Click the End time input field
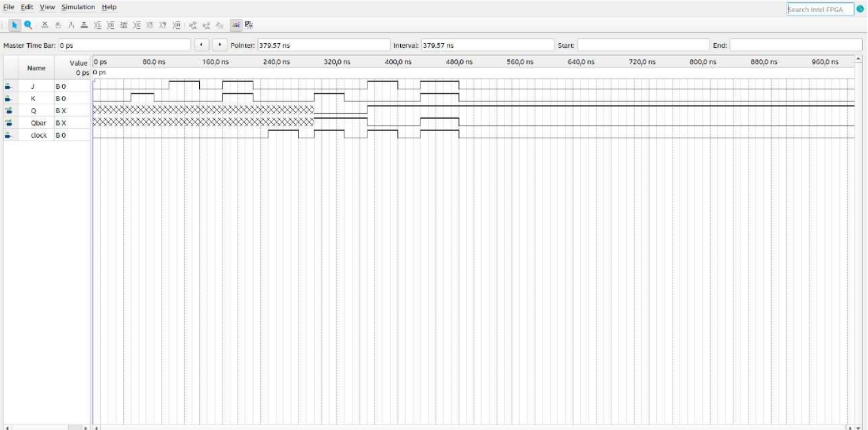The image size is (868, 430). [796, 44]
